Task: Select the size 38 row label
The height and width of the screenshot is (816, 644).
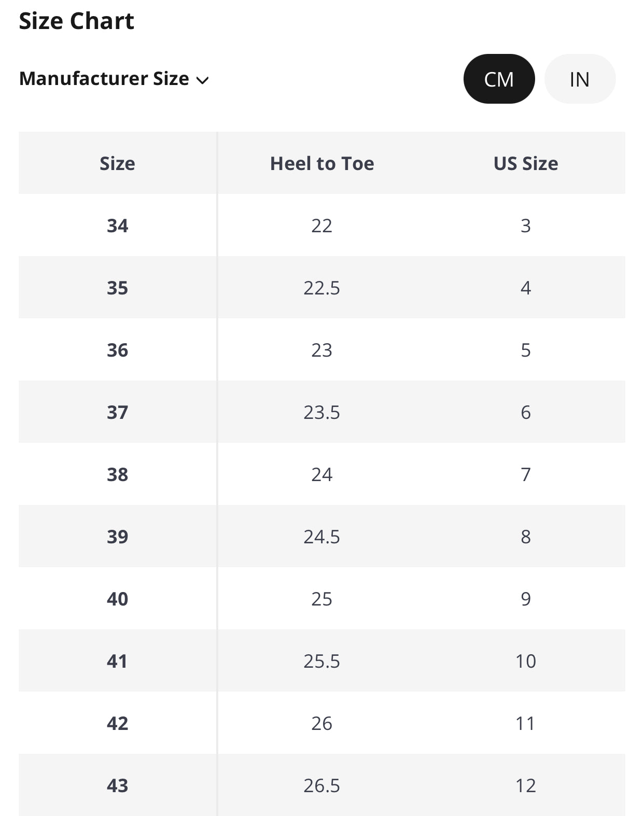Action: pos(117,474)
